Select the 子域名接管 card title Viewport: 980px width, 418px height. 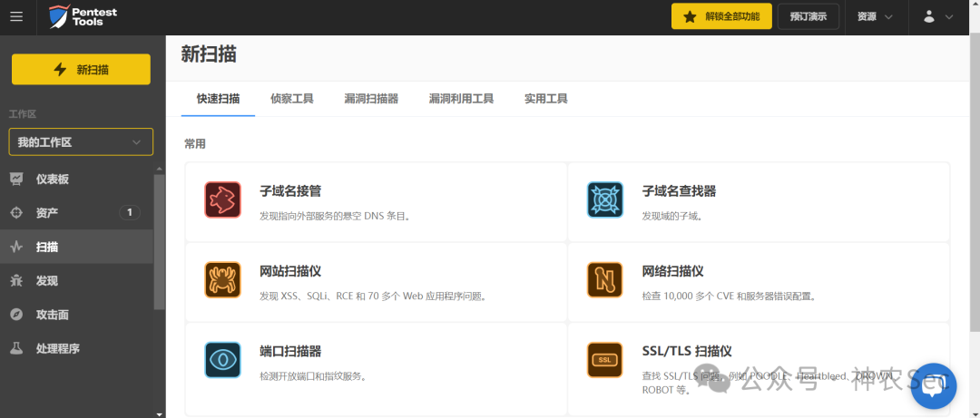[290, 191]
